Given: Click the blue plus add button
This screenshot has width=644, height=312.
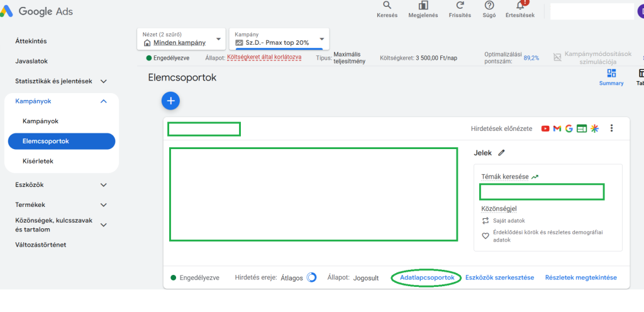Looking at the screenshot, I should 170,101.
